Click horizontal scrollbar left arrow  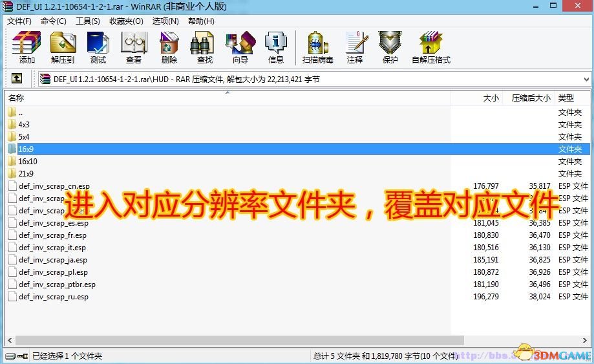(x=10, y=340)
